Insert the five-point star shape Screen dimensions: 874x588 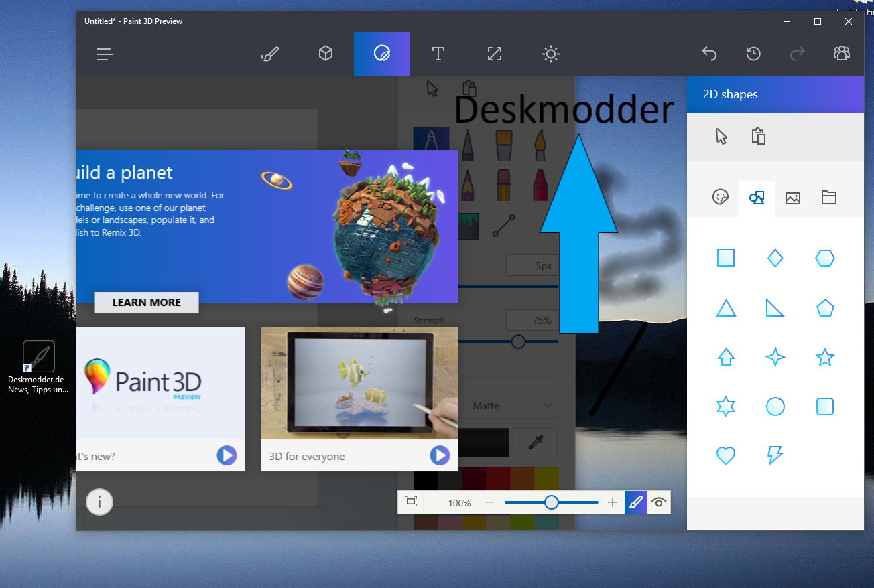click(x=825, y=357)
